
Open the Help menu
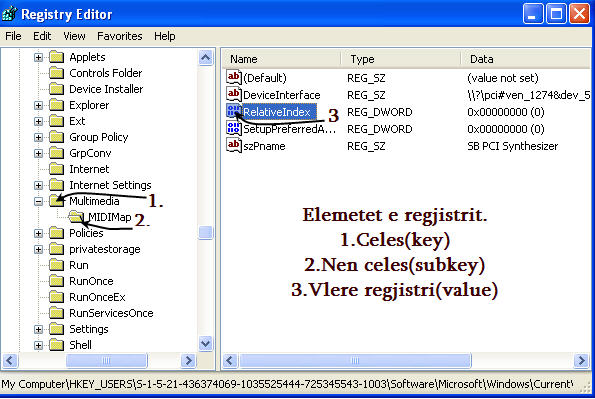pyautogui.click(x=165, y=36)
